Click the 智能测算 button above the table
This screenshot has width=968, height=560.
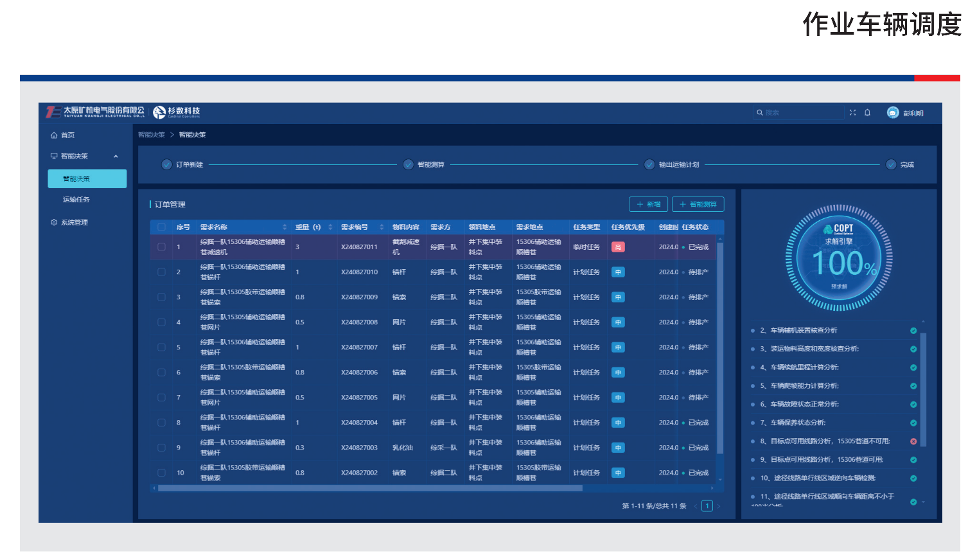coord(698,204)
